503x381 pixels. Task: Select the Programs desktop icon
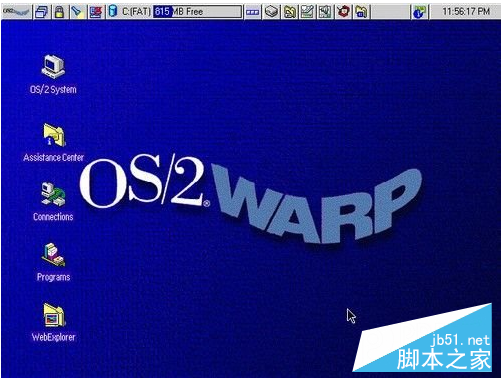[x=53, y=255]
